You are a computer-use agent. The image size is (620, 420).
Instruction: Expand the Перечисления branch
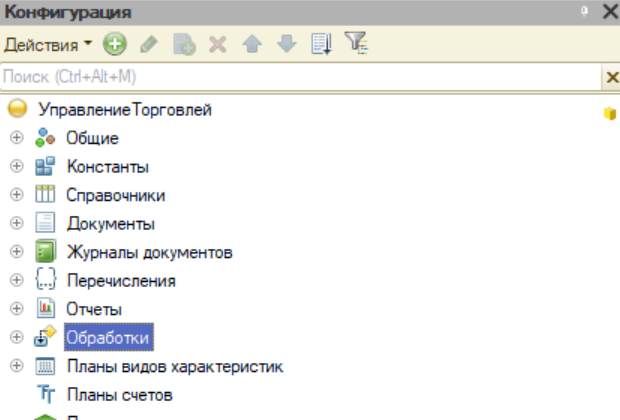(x=16, y=280)
